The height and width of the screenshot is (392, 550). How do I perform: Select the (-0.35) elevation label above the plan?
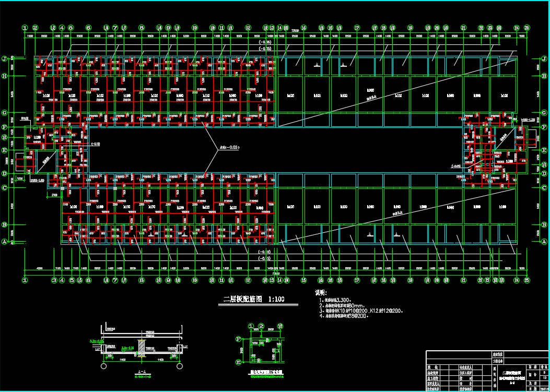click(264, 42)
